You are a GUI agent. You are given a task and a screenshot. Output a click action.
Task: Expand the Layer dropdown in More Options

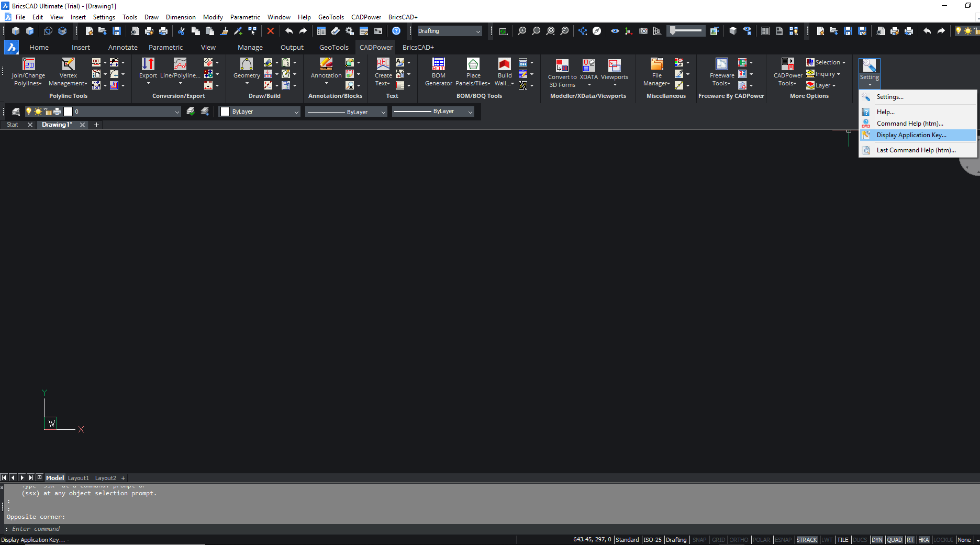pos(821,85)
